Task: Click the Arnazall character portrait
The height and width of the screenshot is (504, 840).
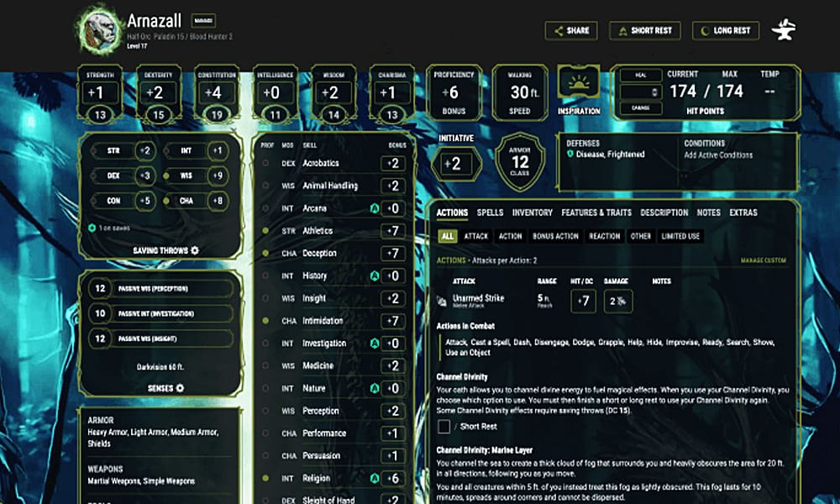Action: coord(101,29)
